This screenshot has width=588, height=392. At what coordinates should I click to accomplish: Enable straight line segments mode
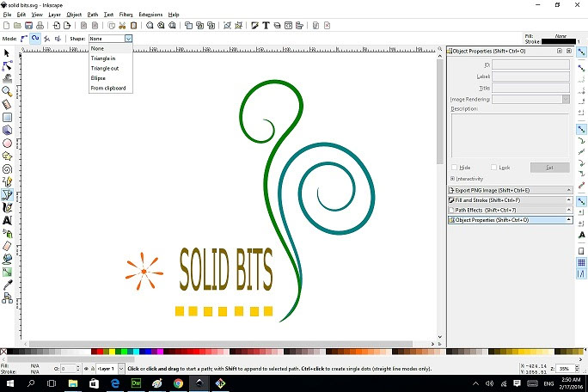(46, 39)
